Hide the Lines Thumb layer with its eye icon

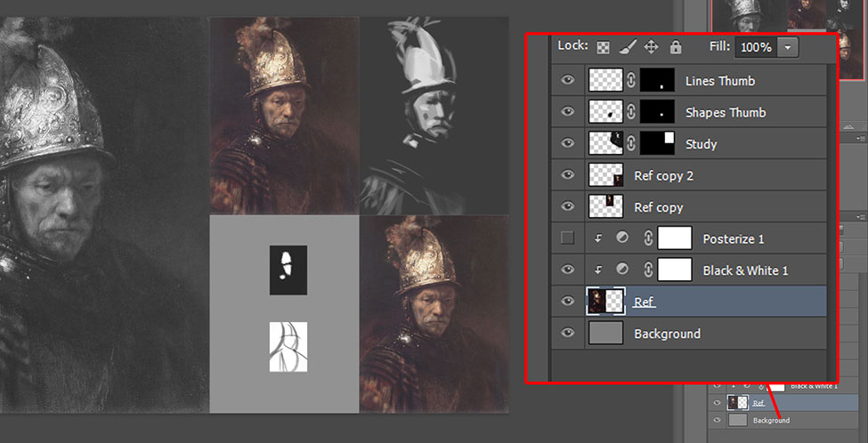tap(567, 80)
